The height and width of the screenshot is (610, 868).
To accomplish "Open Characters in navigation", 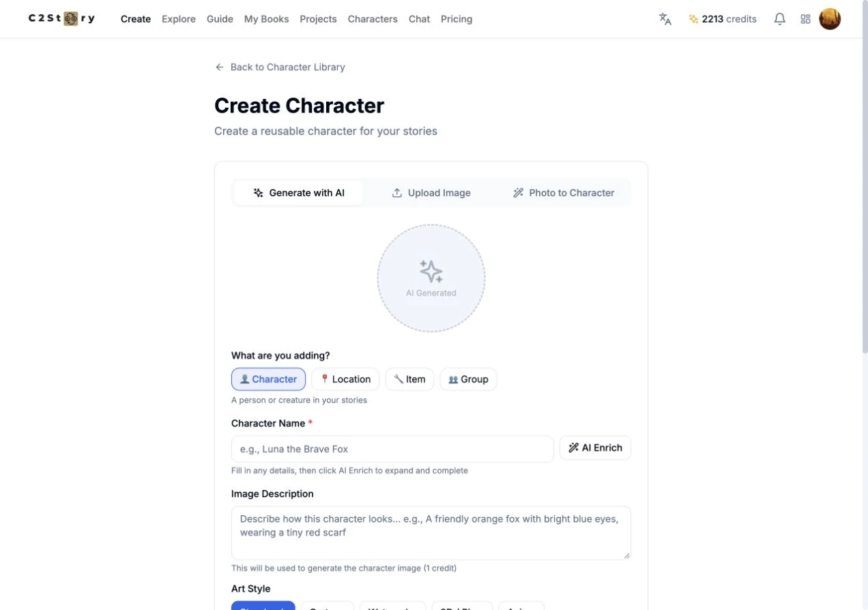I will click(x=373, y=19).
